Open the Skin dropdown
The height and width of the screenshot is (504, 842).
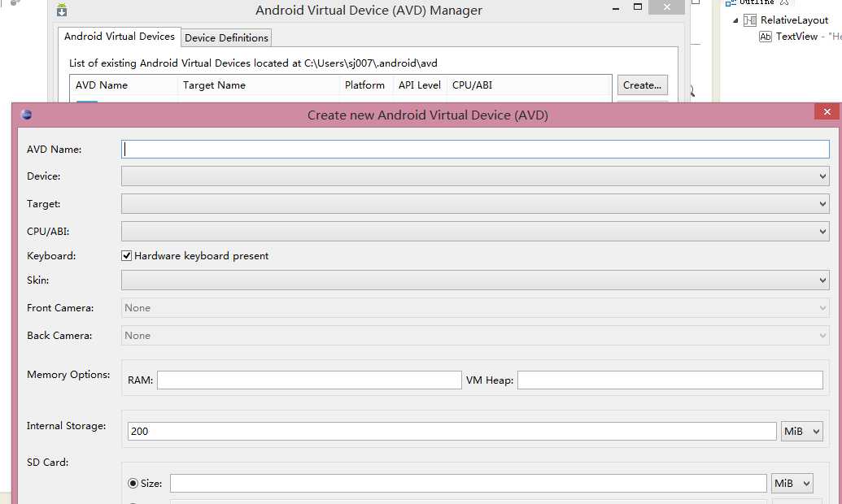475,280
